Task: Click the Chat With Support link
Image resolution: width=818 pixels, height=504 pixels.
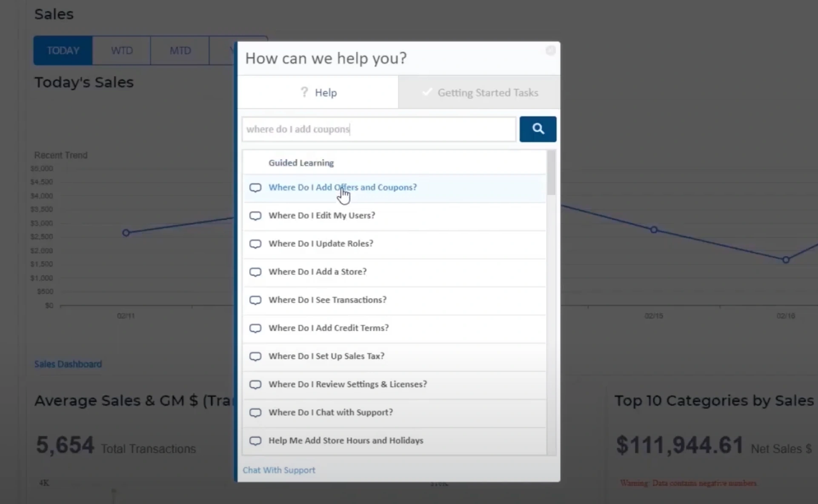Action: (279, 470)
